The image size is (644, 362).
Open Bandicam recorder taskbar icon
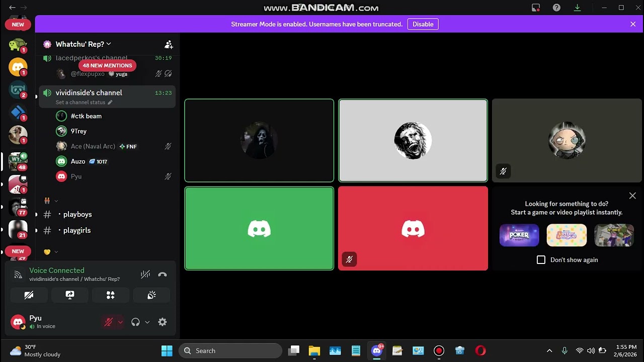pos(439,351)
